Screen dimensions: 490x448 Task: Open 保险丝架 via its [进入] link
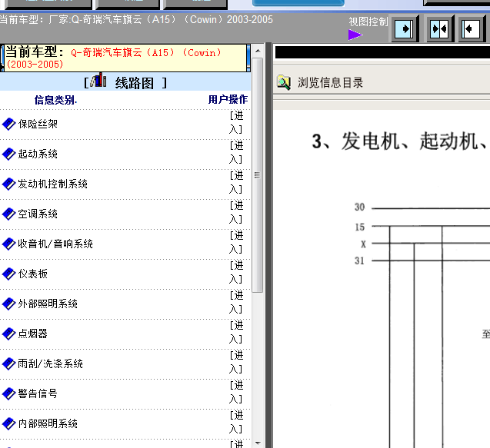(x=236, y=122)
